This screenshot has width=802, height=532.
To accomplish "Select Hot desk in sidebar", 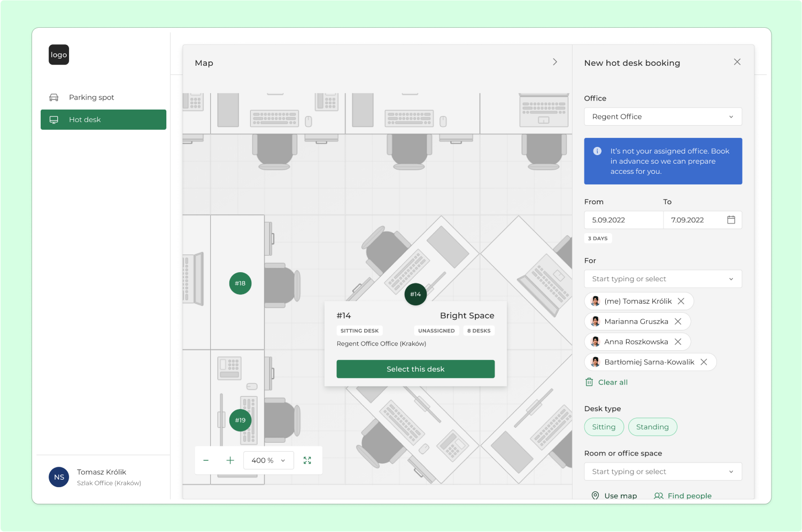I will pyautogui.click(x=103, y=120).
